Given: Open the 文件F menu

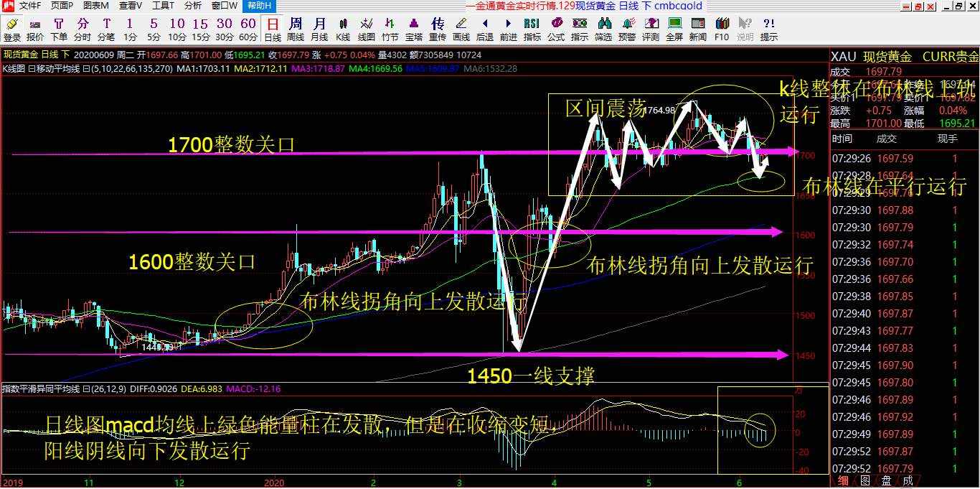Looking at the screenshot, I should point(31,6).
